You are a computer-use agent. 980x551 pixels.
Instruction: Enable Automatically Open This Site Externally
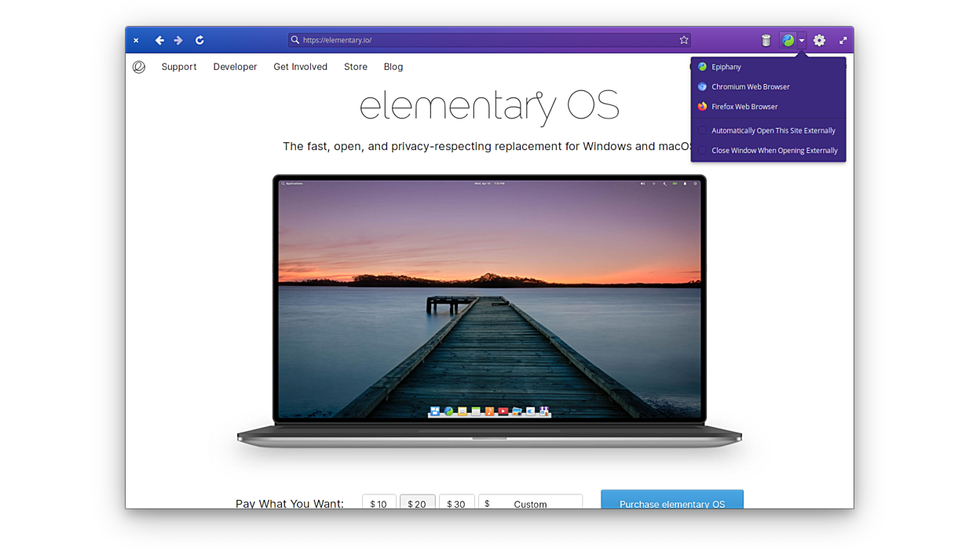703,131
